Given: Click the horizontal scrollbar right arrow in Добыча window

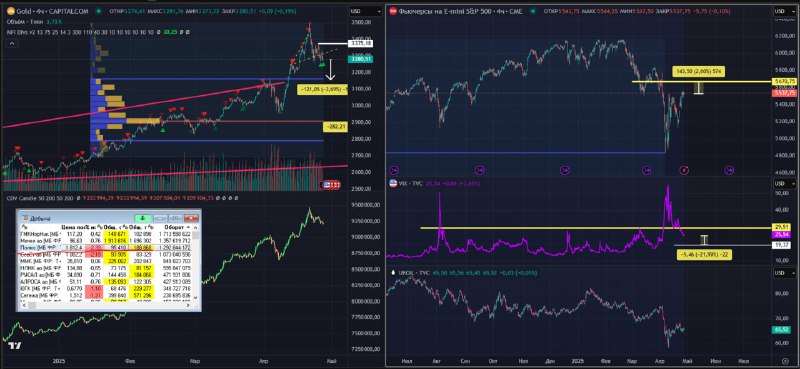Looking at the screenshot, I should click(188, 305).
